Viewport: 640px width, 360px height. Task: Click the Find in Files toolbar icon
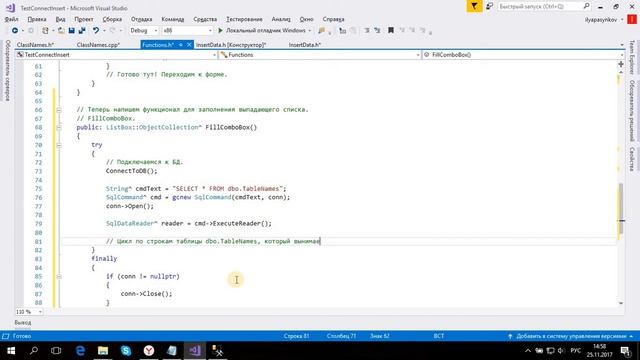point(322,31)
